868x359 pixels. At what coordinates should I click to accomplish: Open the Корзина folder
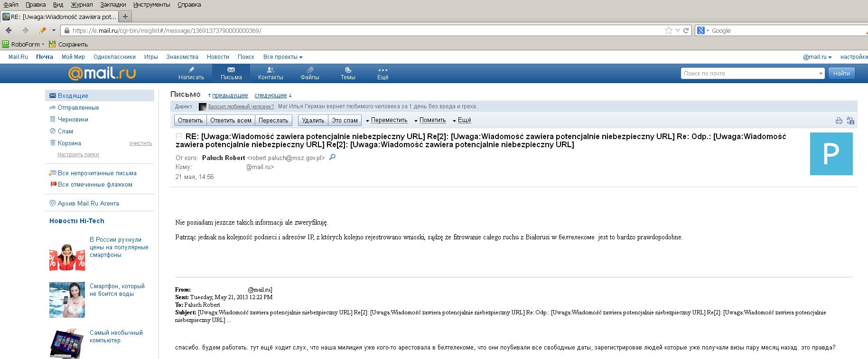point(69,143)
